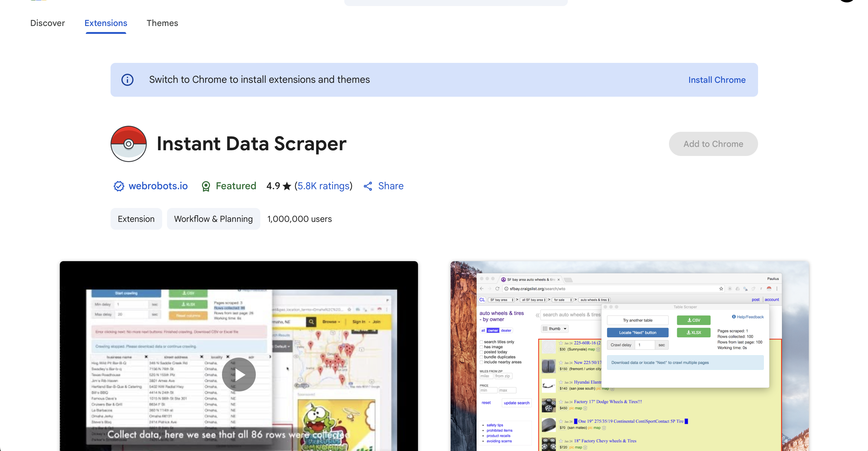
Task: Click the Share icon
Action: click(368, 186)
